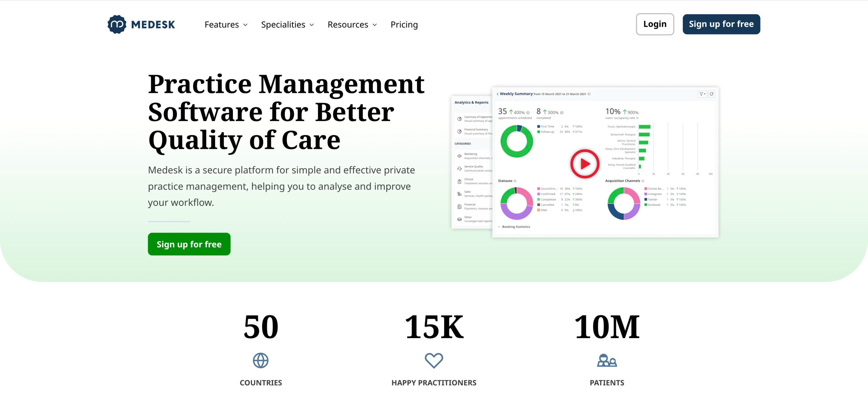
Task: Toggle the Twitter acquisition channel entry
Action: tap(653, 199)
